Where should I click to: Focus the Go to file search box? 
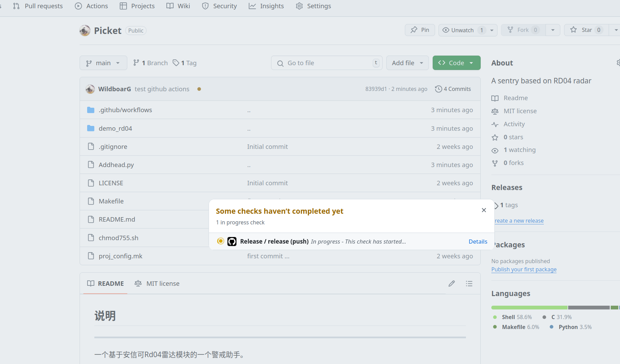click(x=326, y=63)
